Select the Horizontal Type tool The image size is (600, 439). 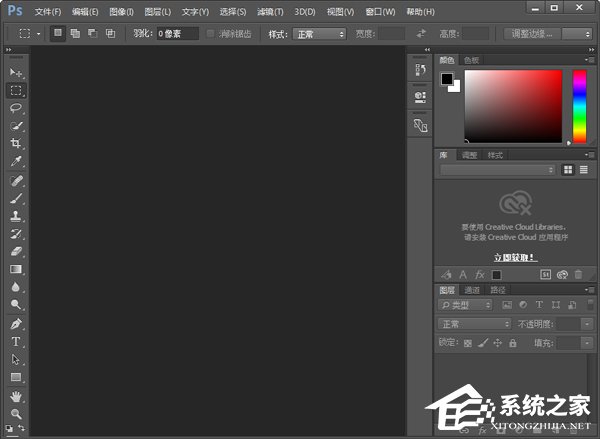[16, 341]
